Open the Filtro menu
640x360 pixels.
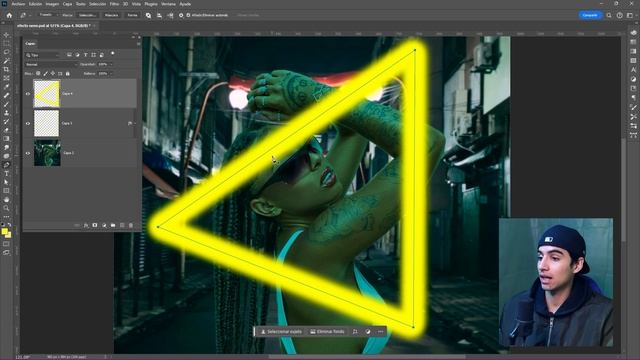coord(114,4)
